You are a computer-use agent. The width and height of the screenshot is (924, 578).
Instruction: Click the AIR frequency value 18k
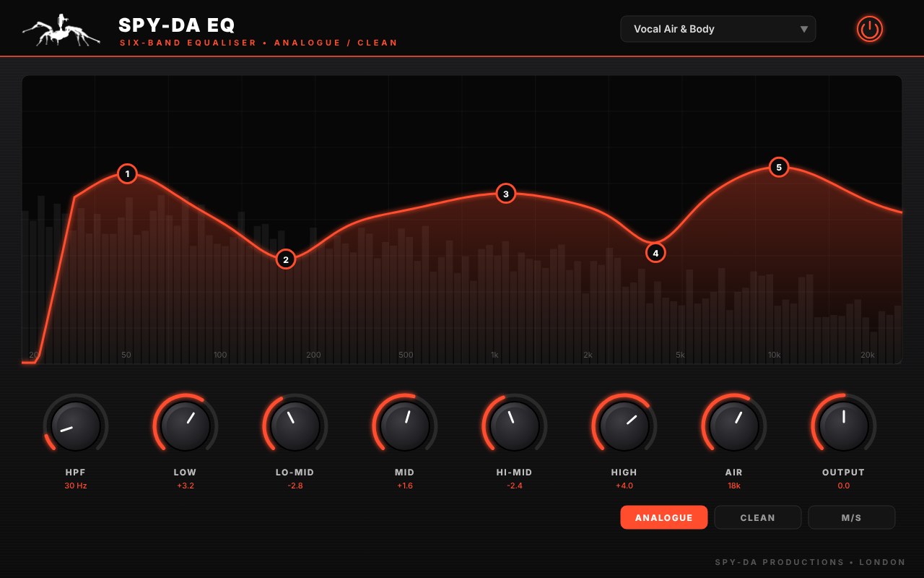pyautogui.click(x=734, y=486)
